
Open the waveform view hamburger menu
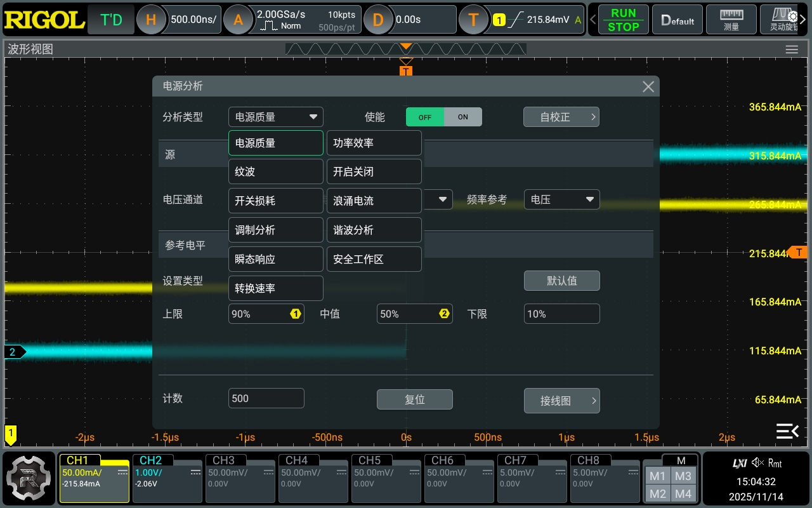tap(791, 50)
